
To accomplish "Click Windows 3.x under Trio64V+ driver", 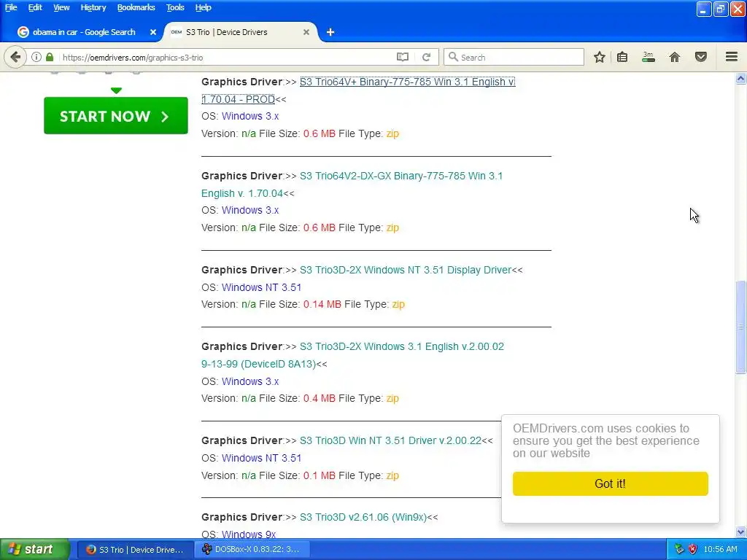I will [x=250, y=116].
